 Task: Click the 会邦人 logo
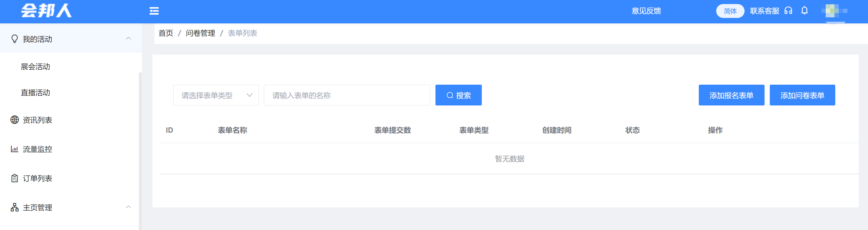[46, 11]
